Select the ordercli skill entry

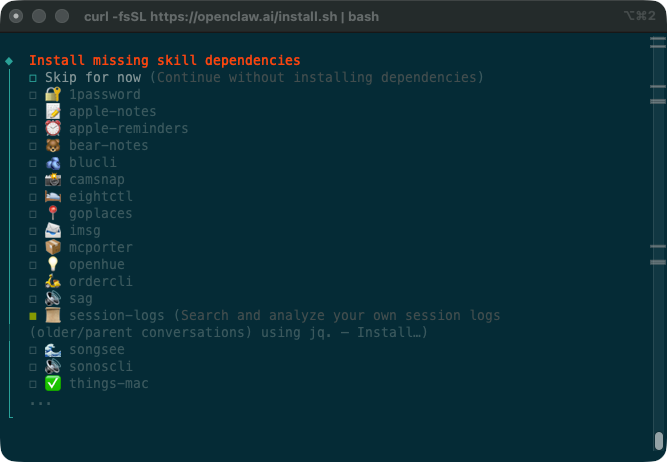click(101, 281)
